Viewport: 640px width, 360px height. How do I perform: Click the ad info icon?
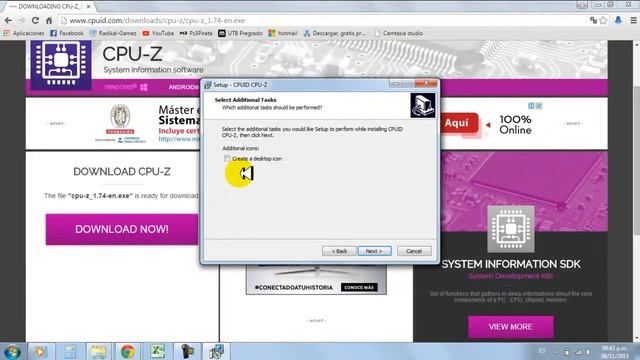[x=531, y=106]
